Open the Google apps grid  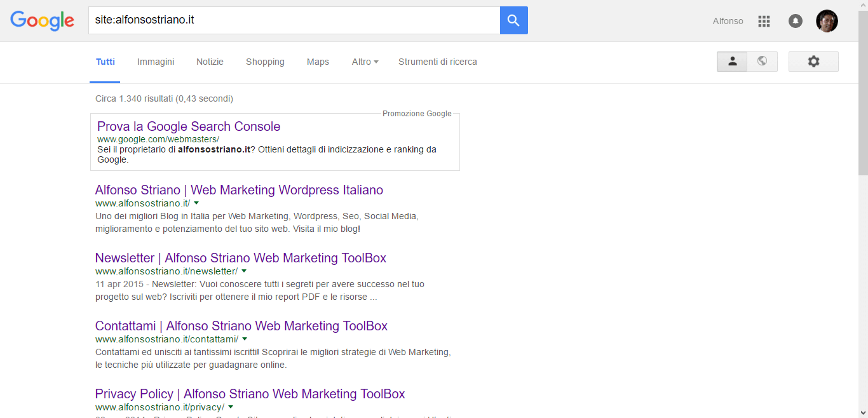(764, 21)
